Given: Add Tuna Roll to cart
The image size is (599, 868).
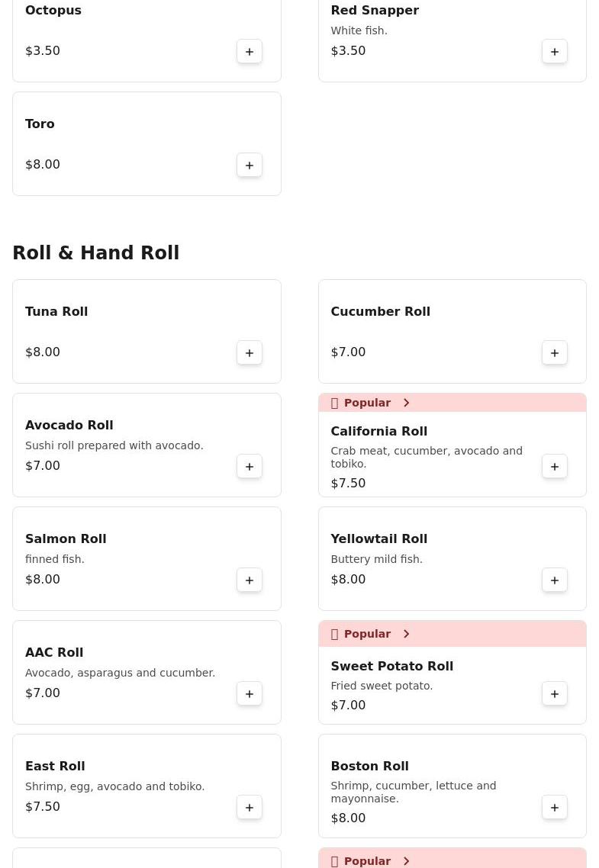Looking at the screenshot, I should point(250,352).
